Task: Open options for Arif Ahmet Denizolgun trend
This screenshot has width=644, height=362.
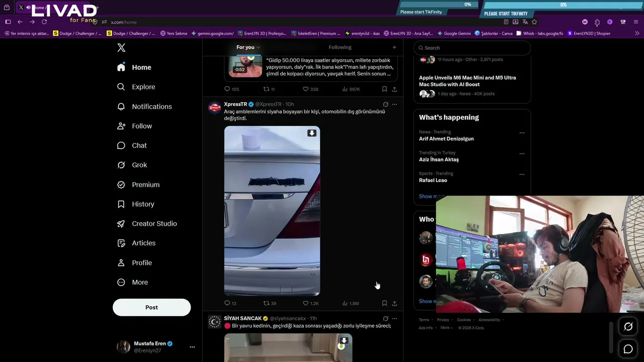Action: 522,133
